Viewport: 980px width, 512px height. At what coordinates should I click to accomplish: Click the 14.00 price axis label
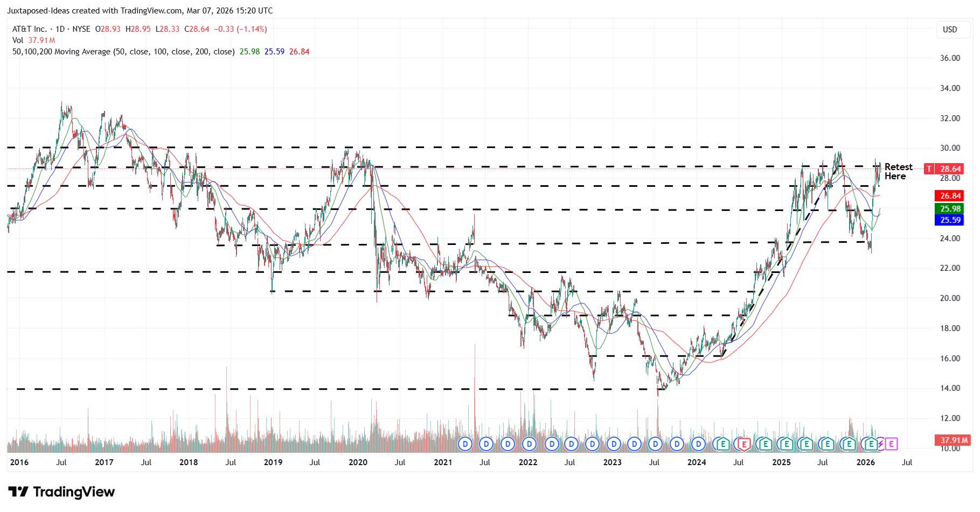(950, 388)
